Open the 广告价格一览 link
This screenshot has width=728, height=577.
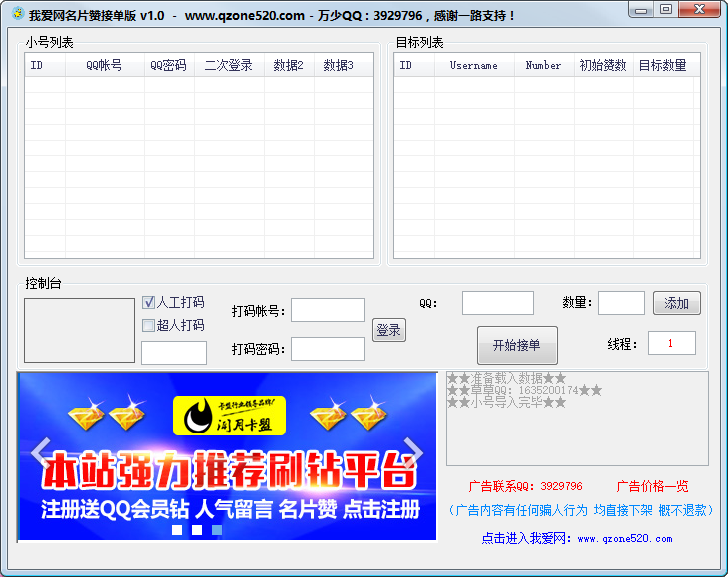coord(652,486)
